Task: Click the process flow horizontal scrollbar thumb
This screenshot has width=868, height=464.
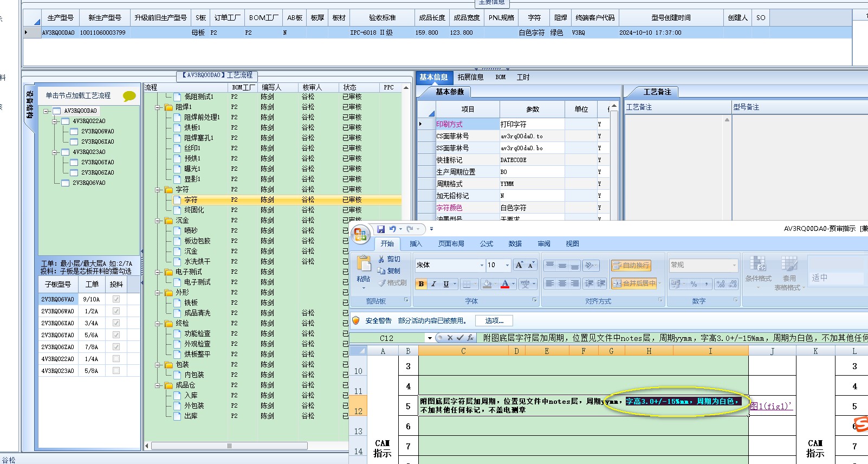Action: tap(229, 446)
